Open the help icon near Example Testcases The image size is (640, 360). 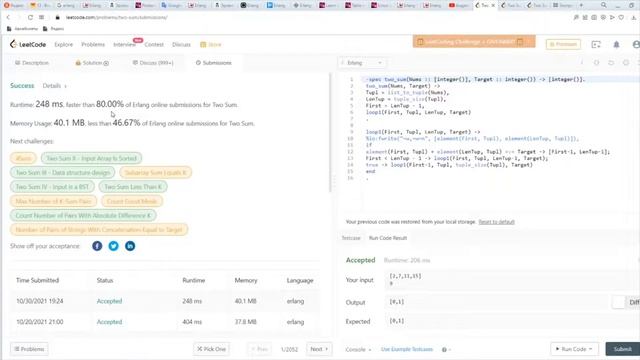point(444,350)
